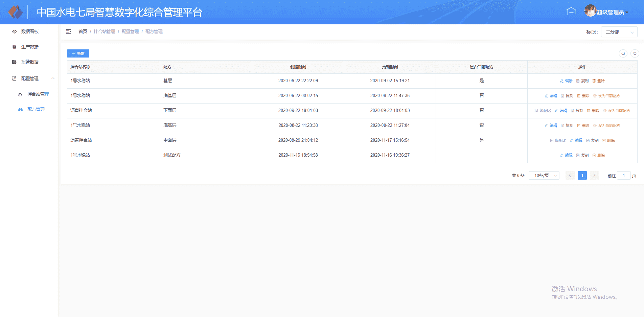Screen dimensions: 644x317
Task: Click the home icon in the header
Action: [x=571, y=12]
